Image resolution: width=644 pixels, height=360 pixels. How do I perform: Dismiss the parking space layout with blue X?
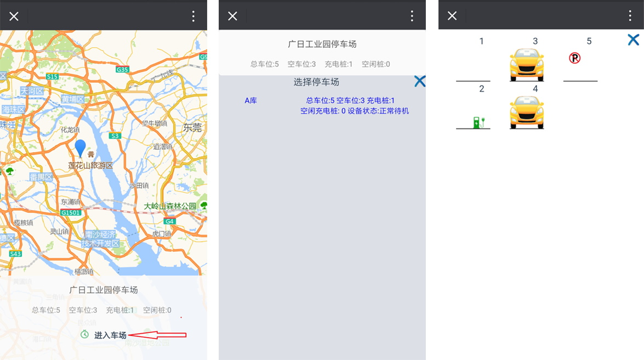click(x=633, y=40)
